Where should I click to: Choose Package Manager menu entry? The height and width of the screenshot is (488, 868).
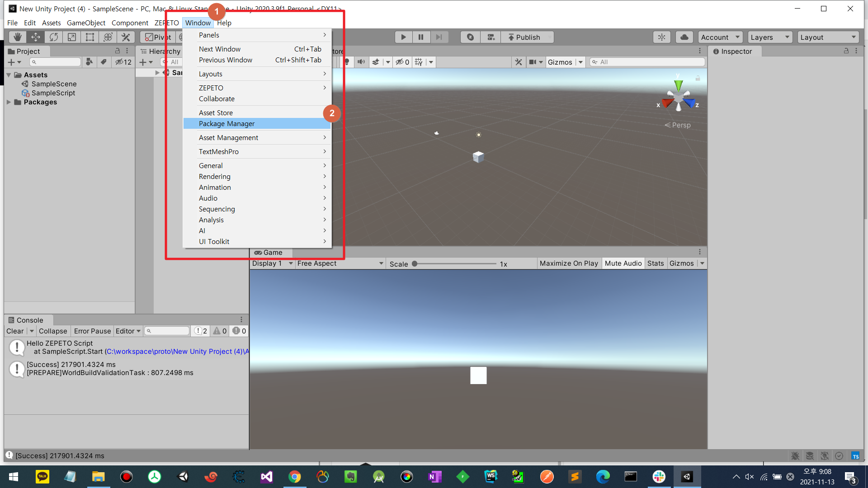point(226,124)
